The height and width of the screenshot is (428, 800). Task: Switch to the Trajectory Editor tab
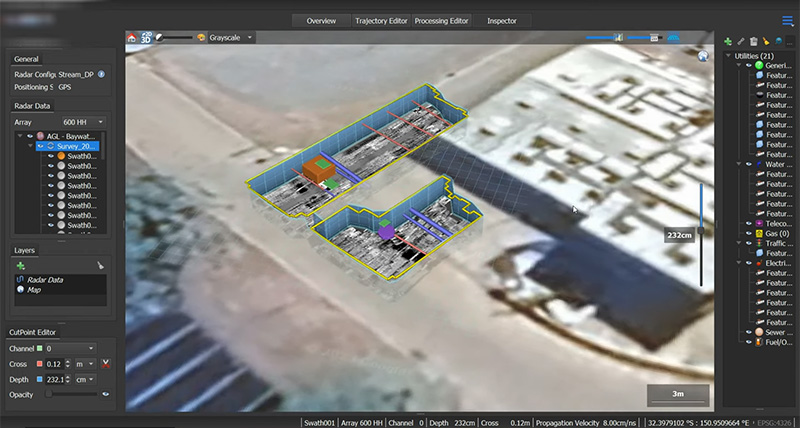(x=383, y=20)
